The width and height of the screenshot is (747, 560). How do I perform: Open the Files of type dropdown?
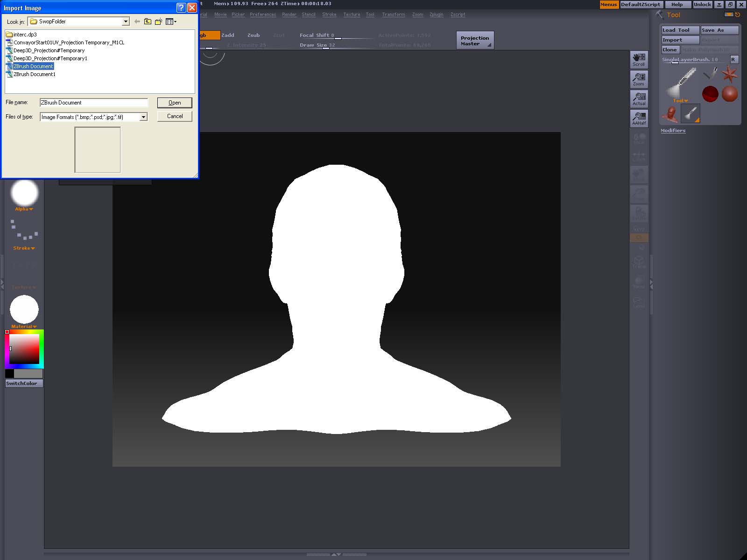point(144,117)
